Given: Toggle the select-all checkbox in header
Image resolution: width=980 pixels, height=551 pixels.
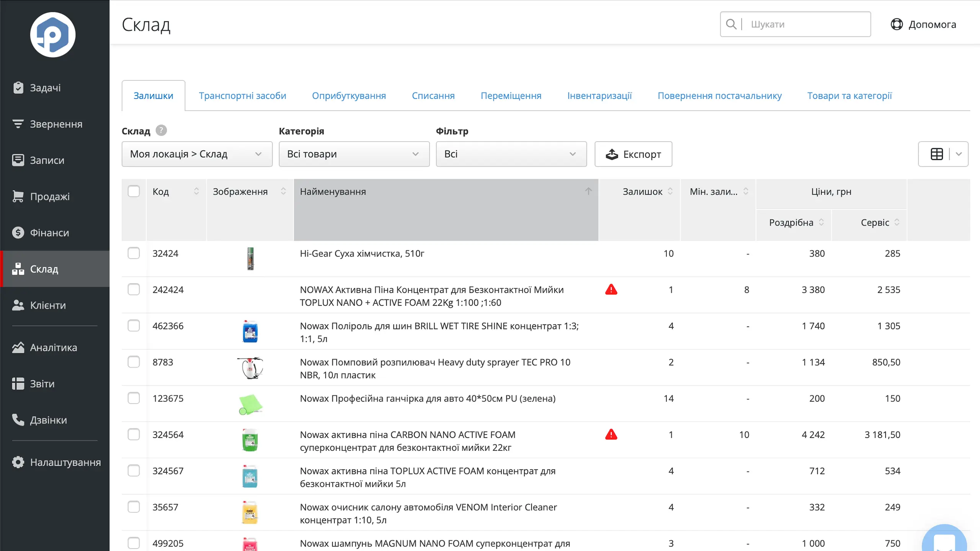Looking at the screenshot, I should point(134,191).
